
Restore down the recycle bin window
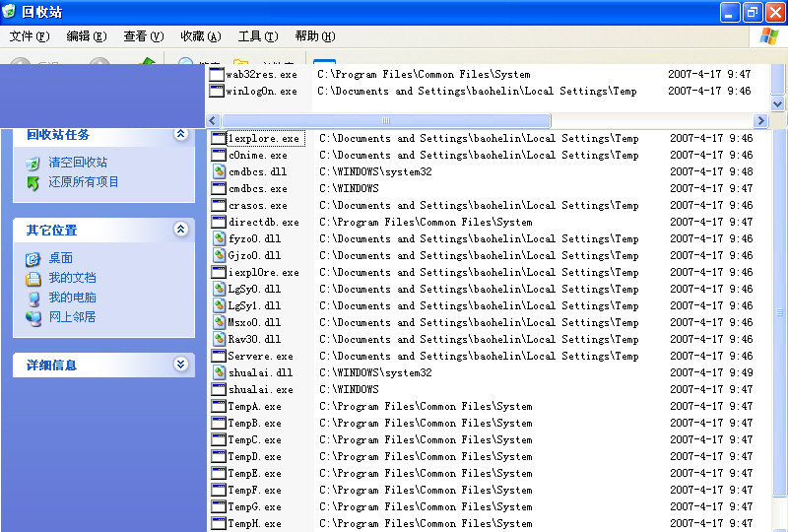[753, 12]
